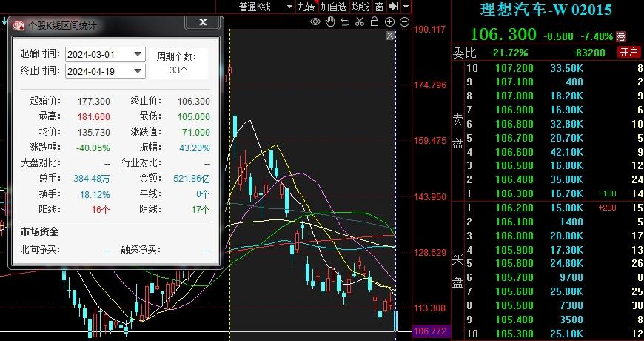
Task: Click the undo arrow icon
Action: coord(345,21)
